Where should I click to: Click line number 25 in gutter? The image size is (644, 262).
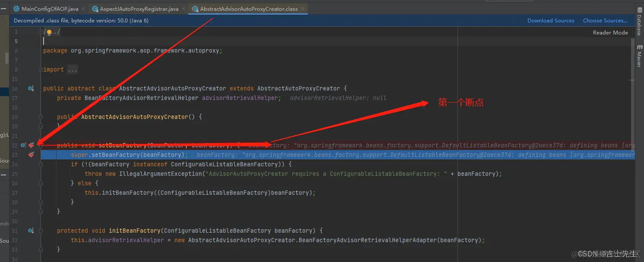point(15,174)
